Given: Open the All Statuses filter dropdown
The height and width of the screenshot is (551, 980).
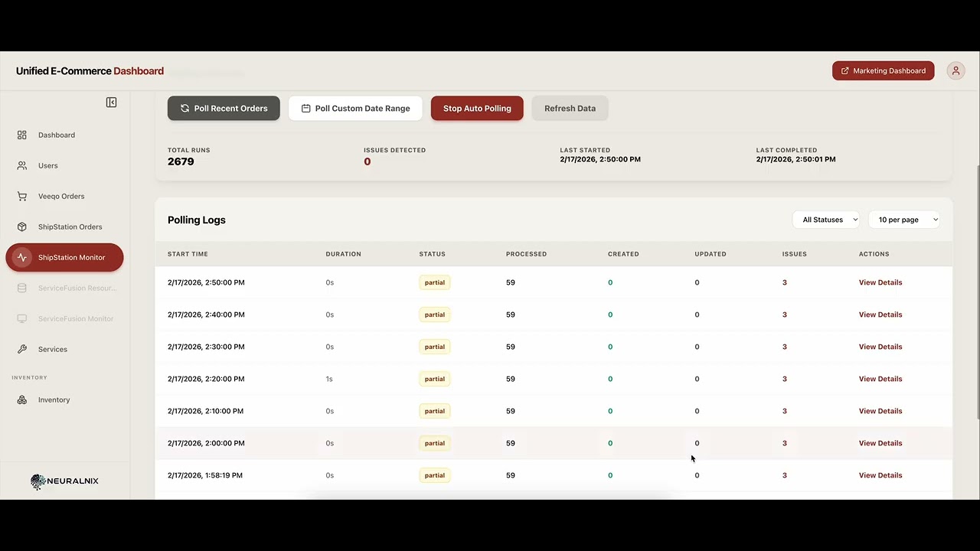Looking at the screenshot, I should click(826, 220).
